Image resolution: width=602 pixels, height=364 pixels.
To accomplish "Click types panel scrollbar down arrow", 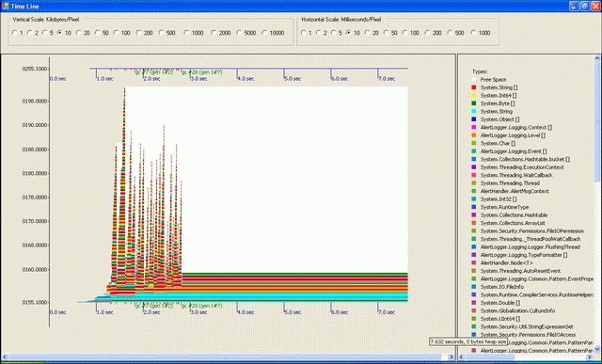I will tap(597, 349).
